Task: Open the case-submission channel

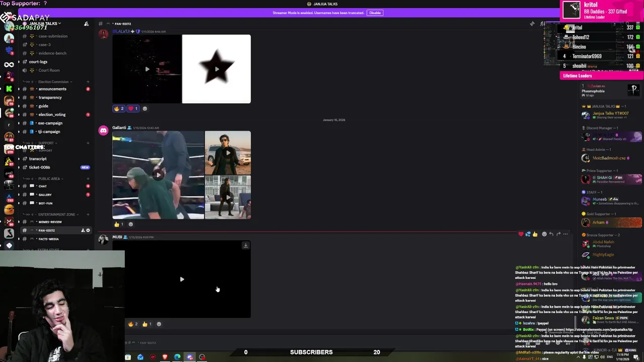Action: pos(53,36)
